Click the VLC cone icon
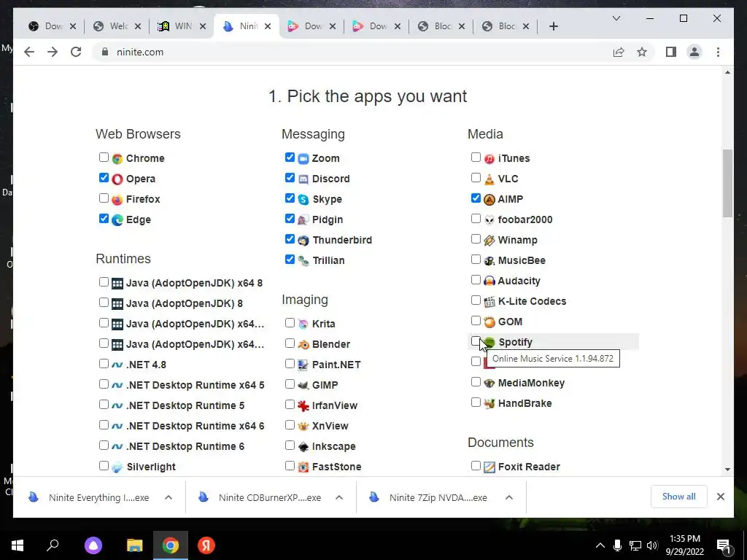The image size is (747, 560). [x=489, y=179]
